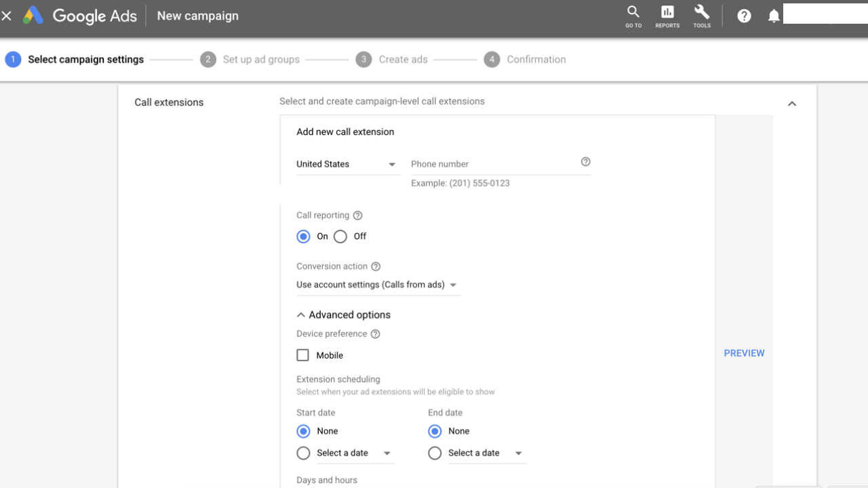The image size is (868, 488).
Task: Turn Call reporting Off
Action: 340,237
